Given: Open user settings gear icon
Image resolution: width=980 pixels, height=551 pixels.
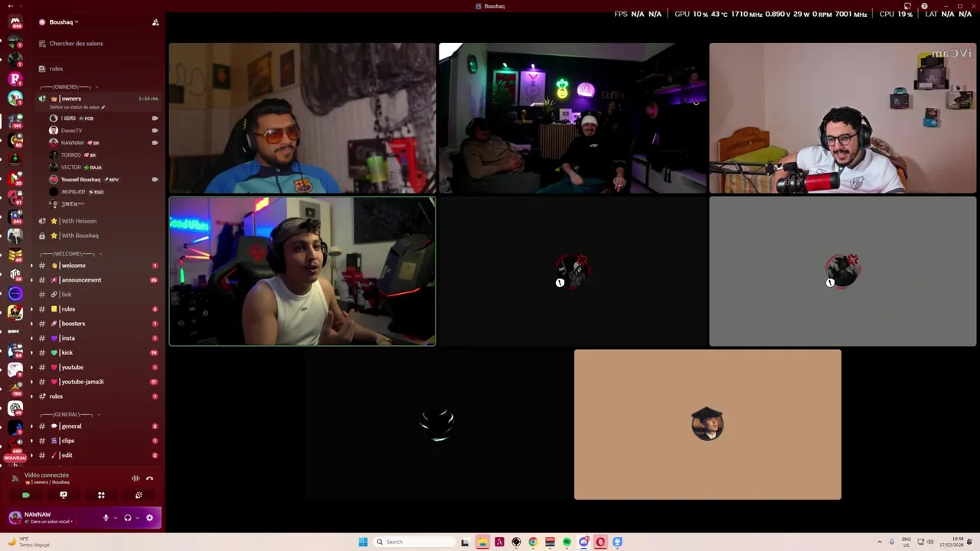Looking at the screenshot, I should 149,518.
